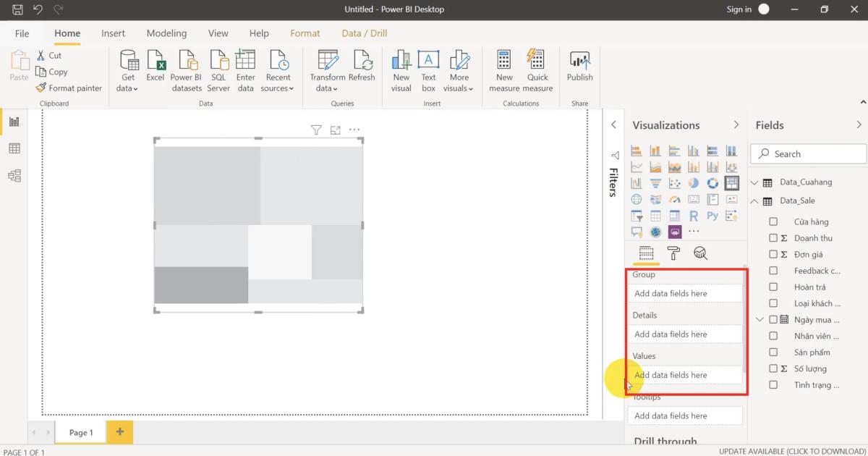Image resolution: width=868 pixels, height=456 pixels.
Task: Select the Slicer visualization
Action: 637,215
